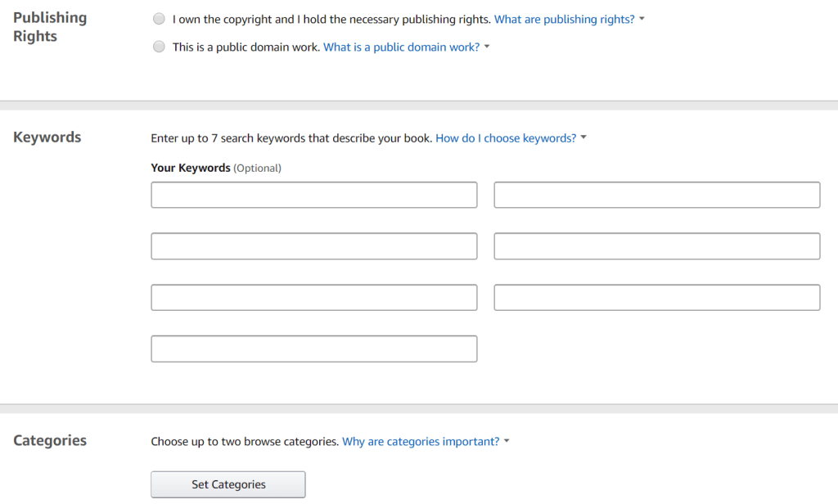Select the 'This is a public domain work' radio button

159,47
